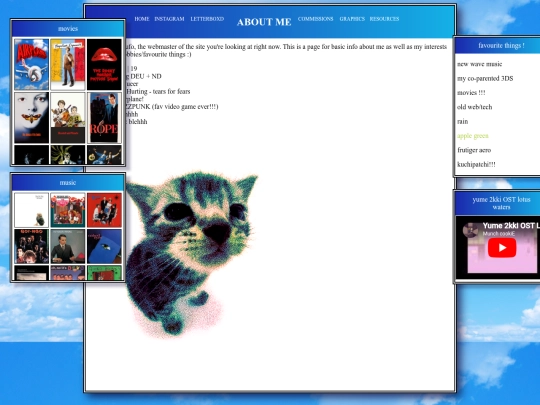Select the Rocky Horror Picture Show poster
Screen dimensions: 540x405
click(x=104, y=64)
